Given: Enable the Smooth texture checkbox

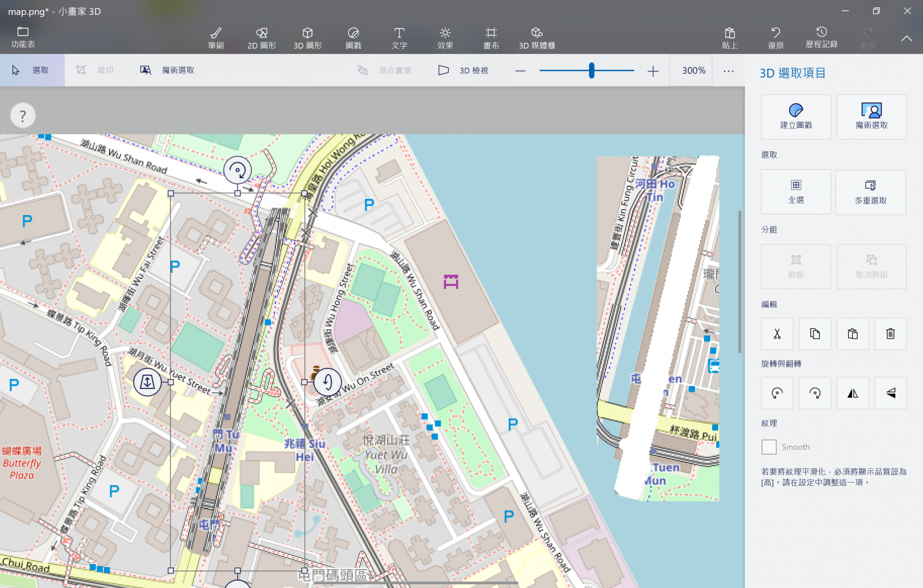Looking at the screenshot, I should click(x=769, y=447).
